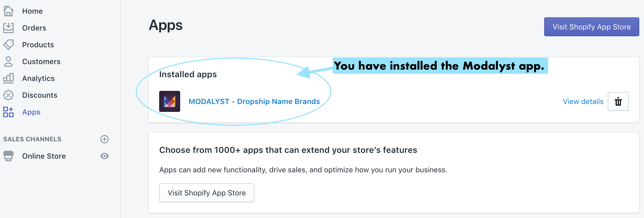
Task: Go to Orders section
Action: tap(34, 28)
